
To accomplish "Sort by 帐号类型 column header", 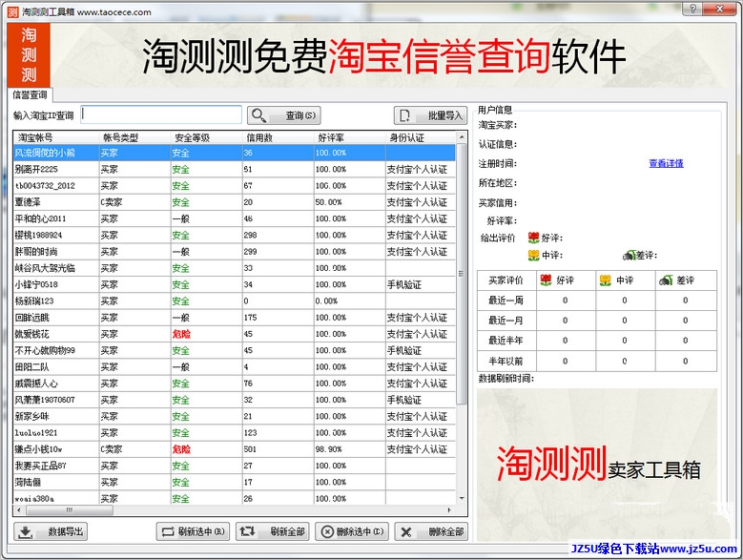I will coord(134,137).
